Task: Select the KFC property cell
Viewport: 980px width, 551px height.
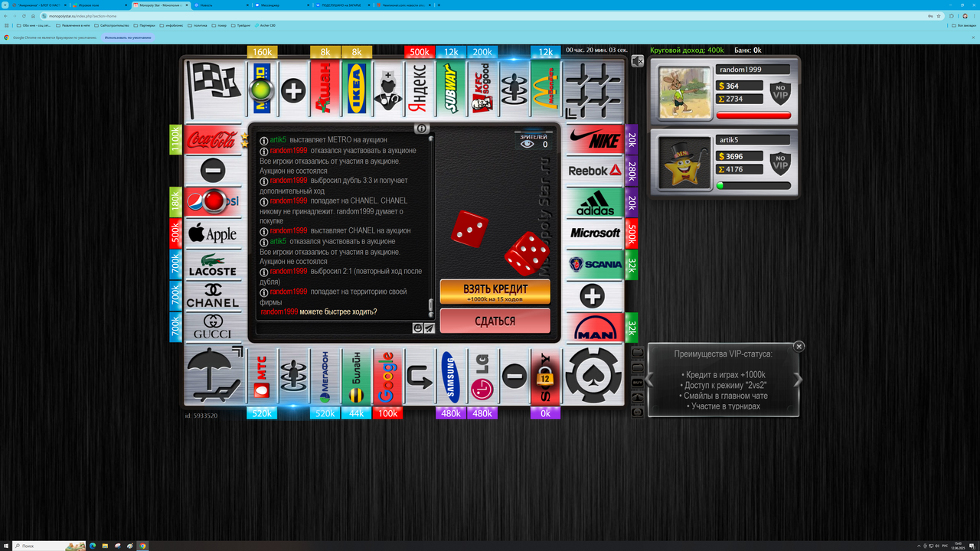Action: pyautogui.click(x=482, y=87)
